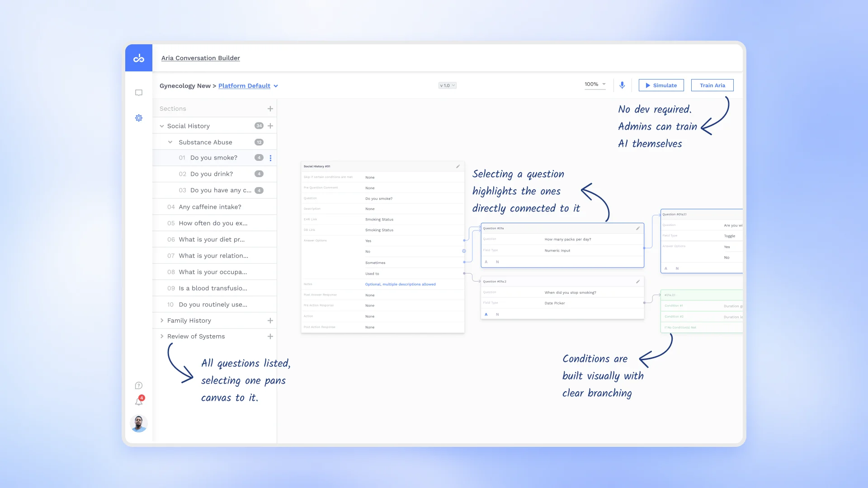
Task: Click the Used to answer option
Action: [x=372, y=274]
